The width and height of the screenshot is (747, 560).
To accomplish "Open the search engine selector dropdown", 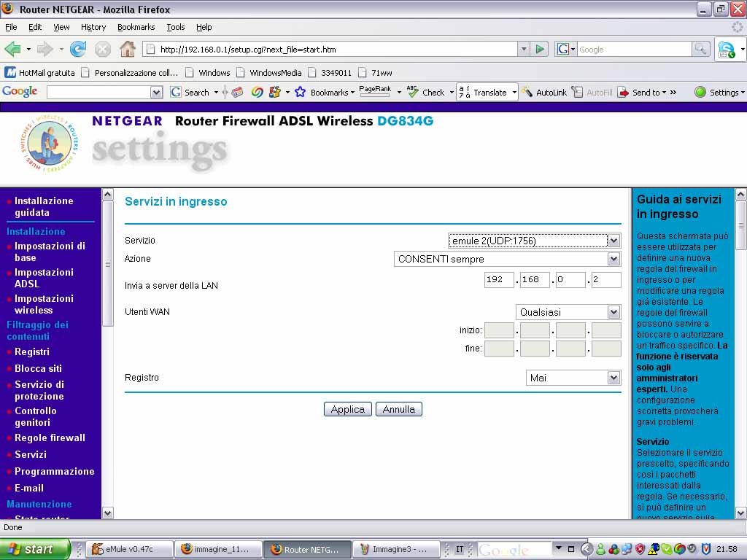I will [566, 49].
